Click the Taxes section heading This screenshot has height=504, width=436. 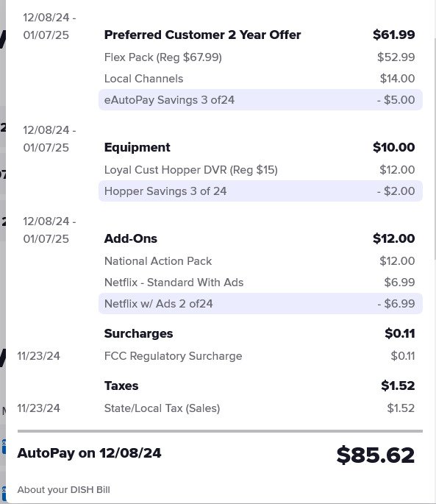pos(121,386)
